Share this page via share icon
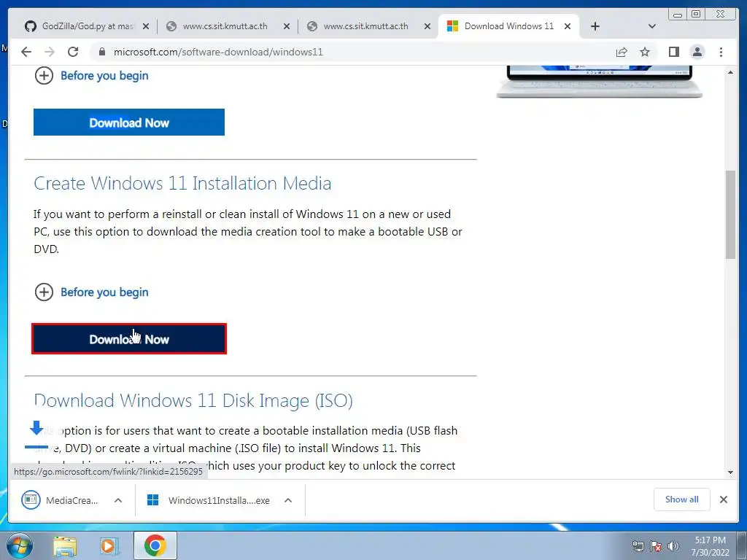Viewport: 747px width, 560px height. pos(622,52)
